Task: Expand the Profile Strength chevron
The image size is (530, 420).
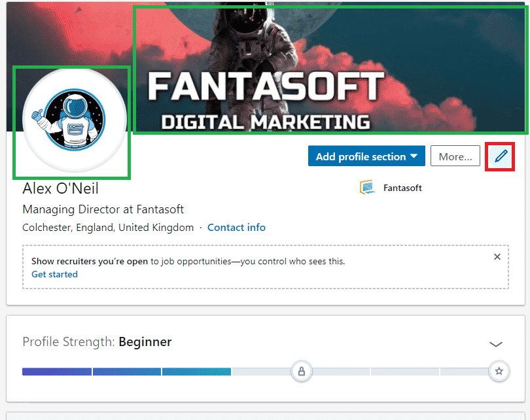Action: coord(496,344)
